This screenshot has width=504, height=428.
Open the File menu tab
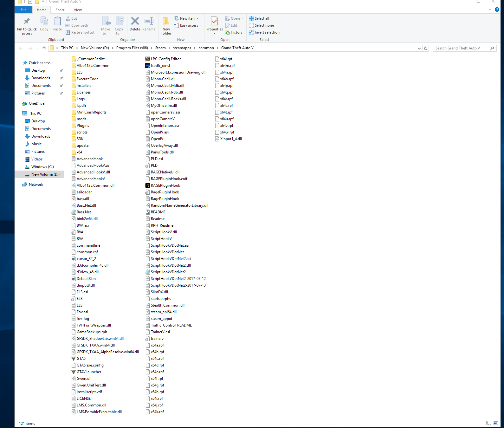(23, 10)
